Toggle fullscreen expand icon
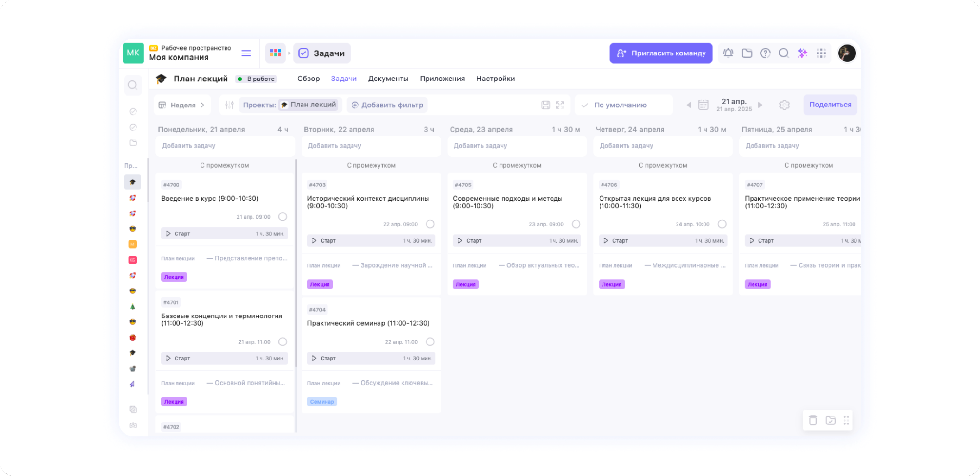 click(560, 105)
